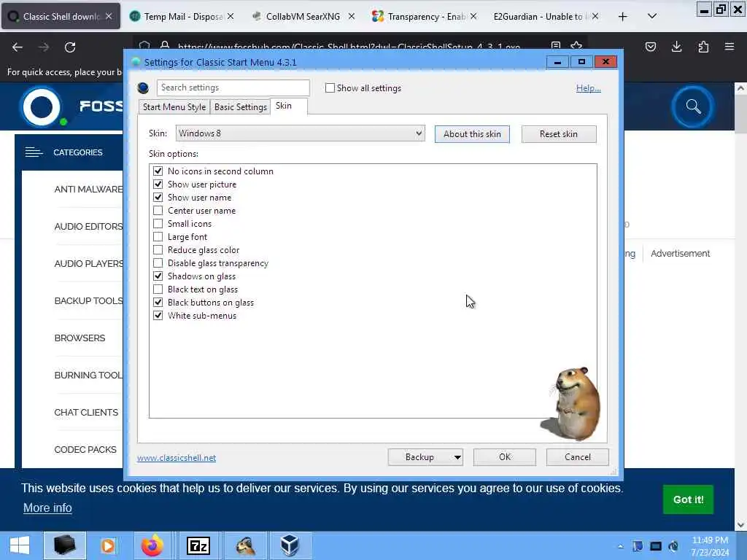The image size is (747, 560).
Task: Click the Reset skin button
Action: (559, 134)
